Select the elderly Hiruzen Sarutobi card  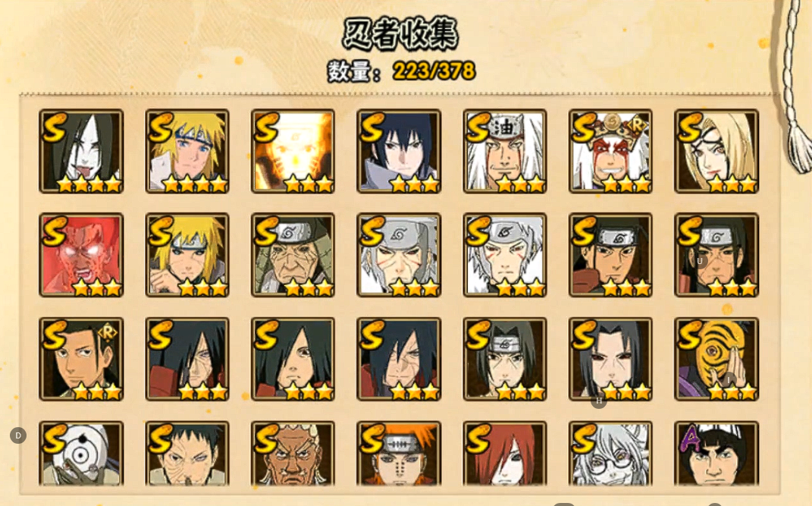(293, 255)
